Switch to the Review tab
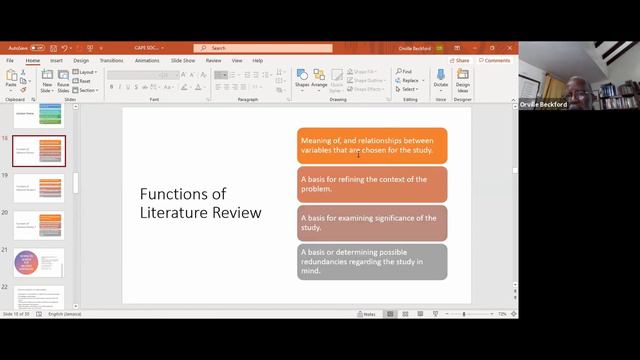This screenshot has width=640, height=360. 213,60
